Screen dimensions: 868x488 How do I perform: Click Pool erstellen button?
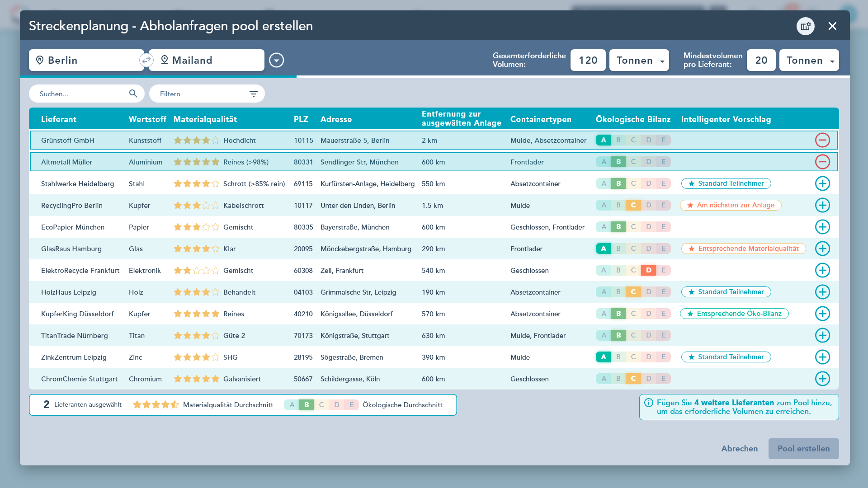(x=803, y=449)
